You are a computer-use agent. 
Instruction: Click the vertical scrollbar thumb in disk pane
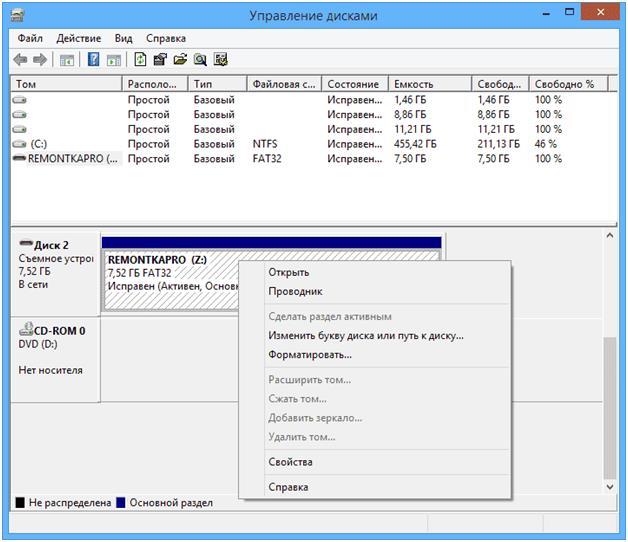tap(610, 408)
